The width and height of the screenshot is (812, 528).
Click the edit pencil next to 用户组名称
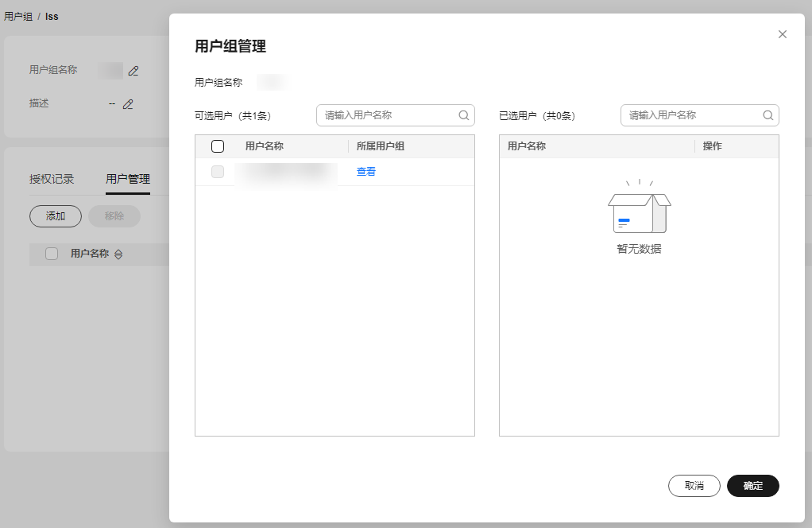coord(133,71)
